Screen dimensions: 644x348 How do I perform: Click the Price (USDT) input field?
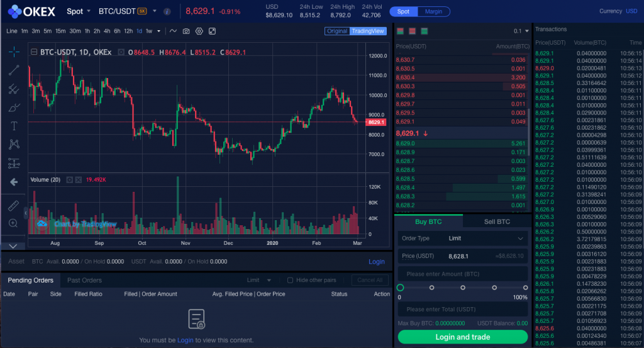tap(463, 256)
